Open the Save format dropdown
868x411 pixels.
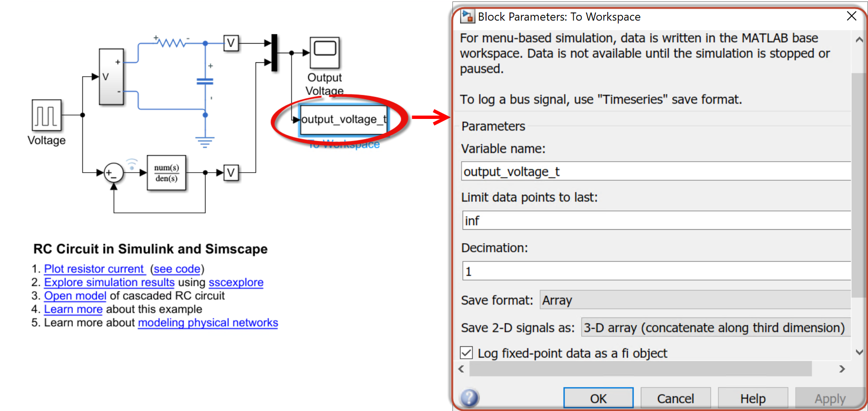point(694,300)
